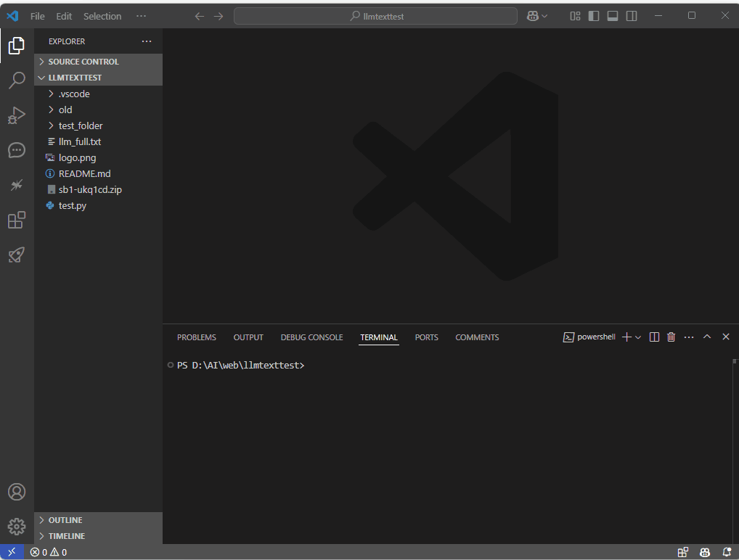The image size is (739, 560).
Task: Open the Search view in activity bar
Action: click(17, 81)
